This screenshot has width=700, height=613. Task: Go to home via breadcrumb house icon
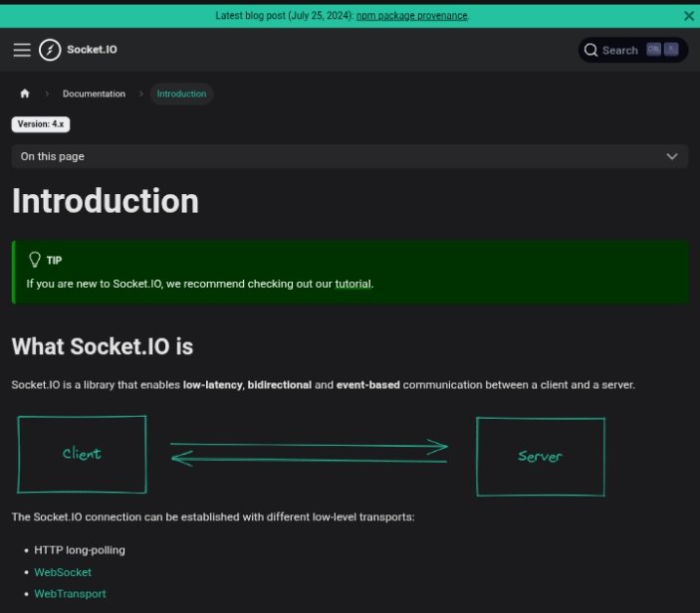tap(25, 94)
